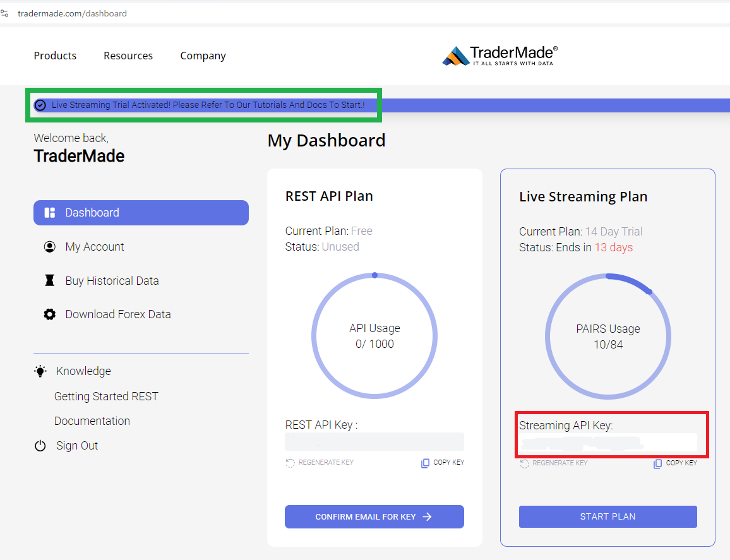Viewport: 730px width, 560px height.
Task: Sign Out of the account
Action: (x=77, y=446)
